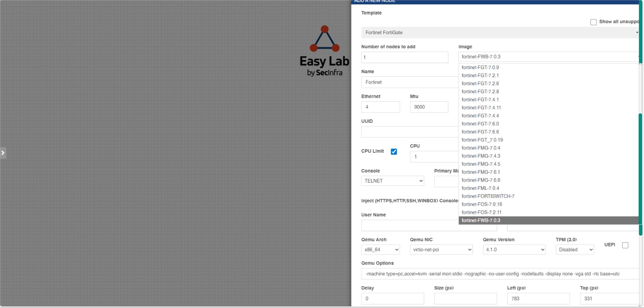Click the Mtu field showing 9000
644x308 pixels.
[429, 107]
